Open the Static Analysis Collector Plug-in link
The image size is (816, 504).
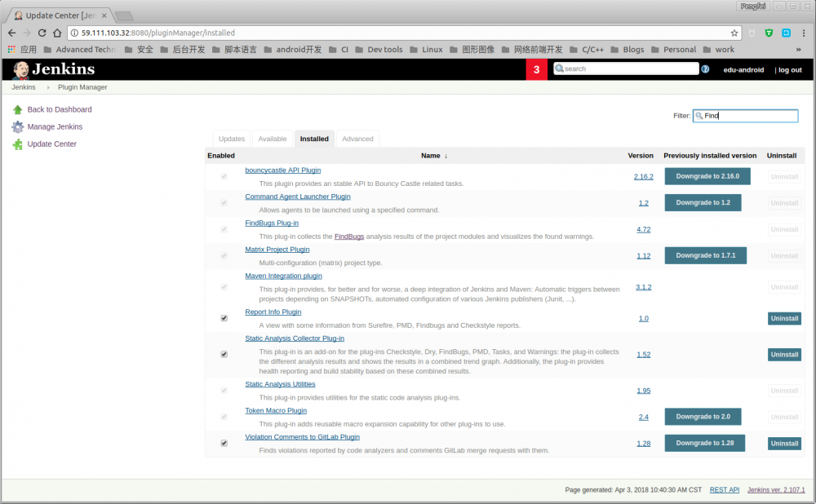pyautogui.click(x=295, y=338)
